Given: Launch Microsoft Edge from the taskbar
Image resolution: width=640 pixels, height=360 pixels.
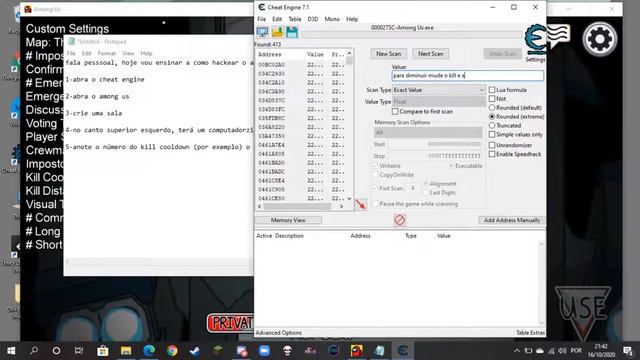Looking at the screenshot, I should point(149,351).
